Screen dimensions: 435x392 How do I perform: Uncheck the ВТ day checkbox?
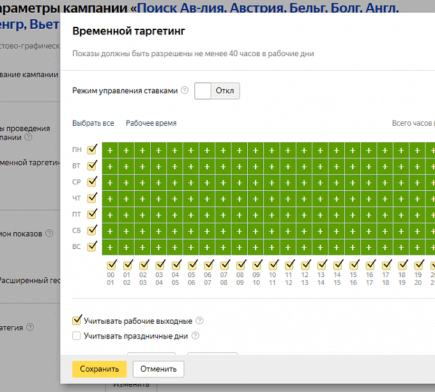(x=92, y=166)
